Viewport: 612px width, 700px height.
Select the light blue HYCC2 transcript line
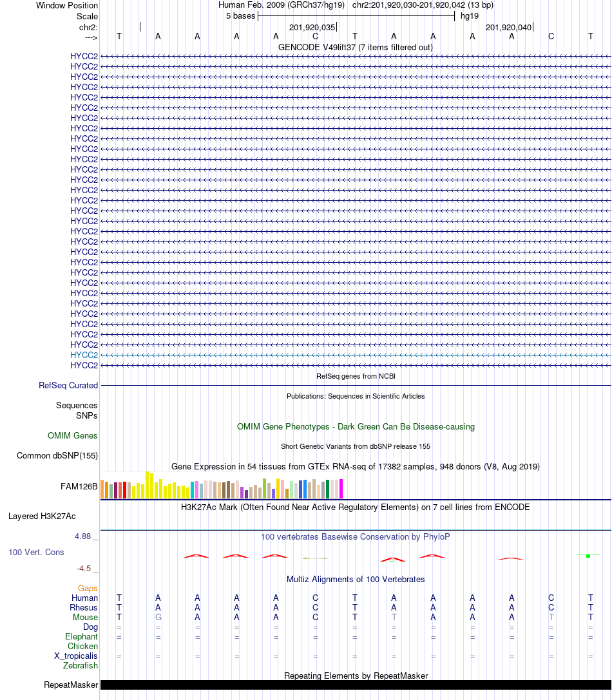pyautogui.click(x=356, y=355)
